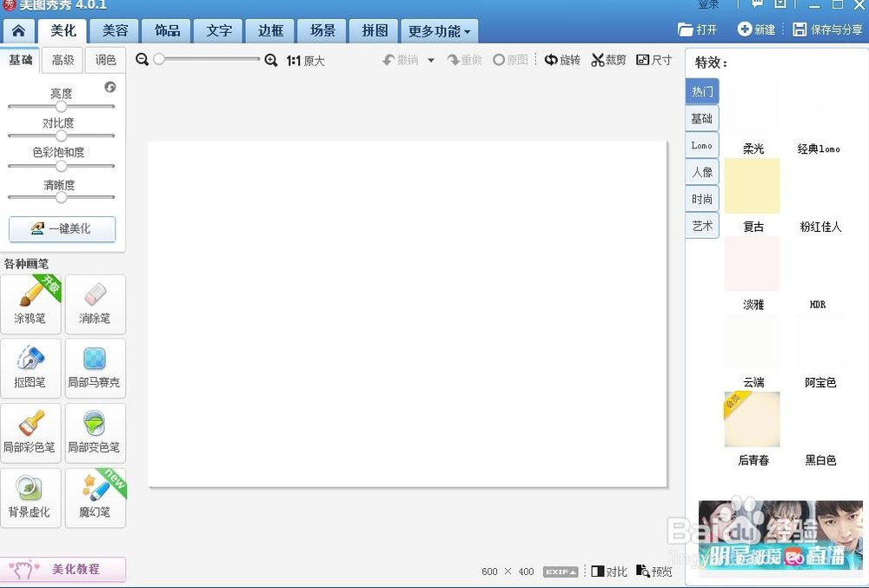Open the 高级 advanced adjustments tab
The image size is (869, 588).
pos(62,60)
